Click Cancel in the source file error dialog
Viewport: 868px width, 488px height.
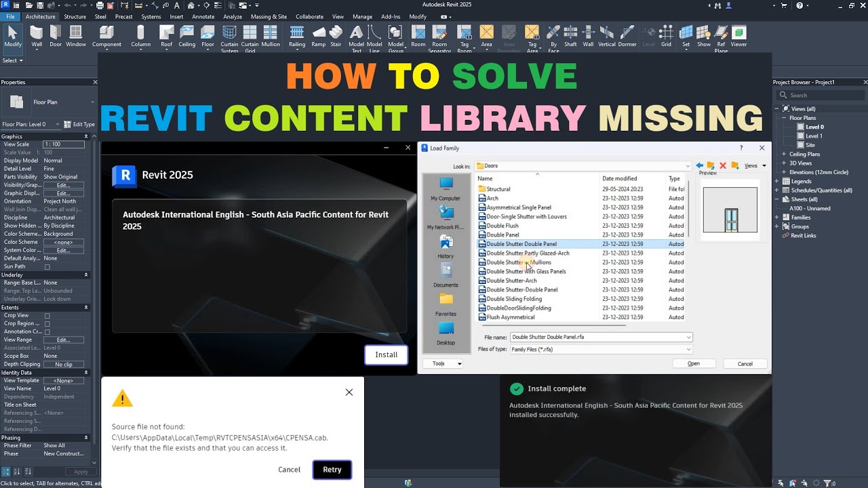tap(289, 470)
